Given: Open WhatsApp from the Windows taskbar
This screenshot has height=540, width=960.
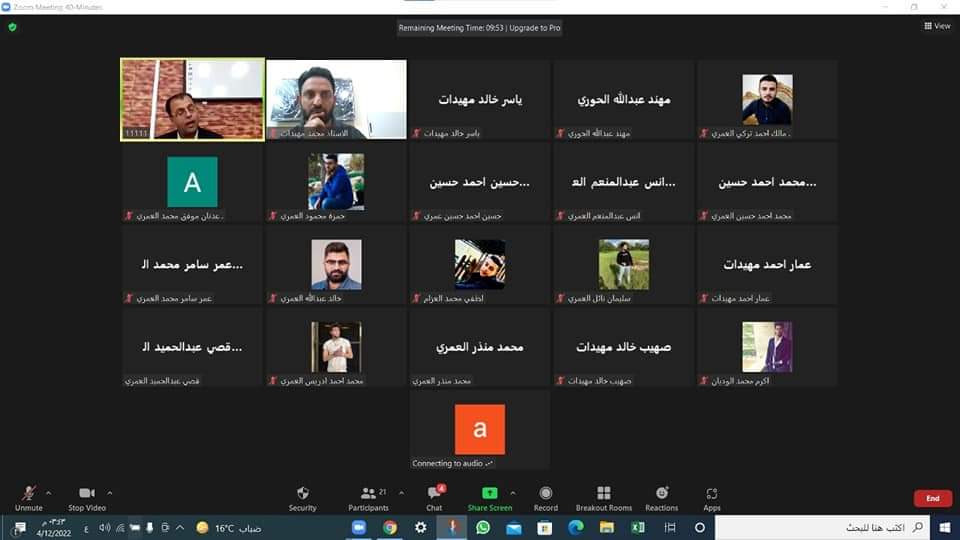Looking at the screenshot, I should click(483, 527).
